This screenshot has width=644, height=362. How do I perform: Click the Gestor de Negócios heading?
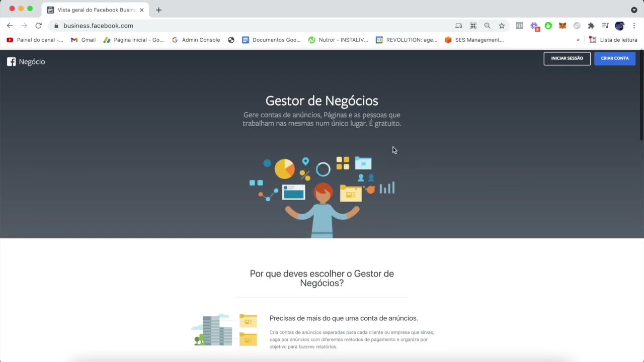(x=322, y=101)
